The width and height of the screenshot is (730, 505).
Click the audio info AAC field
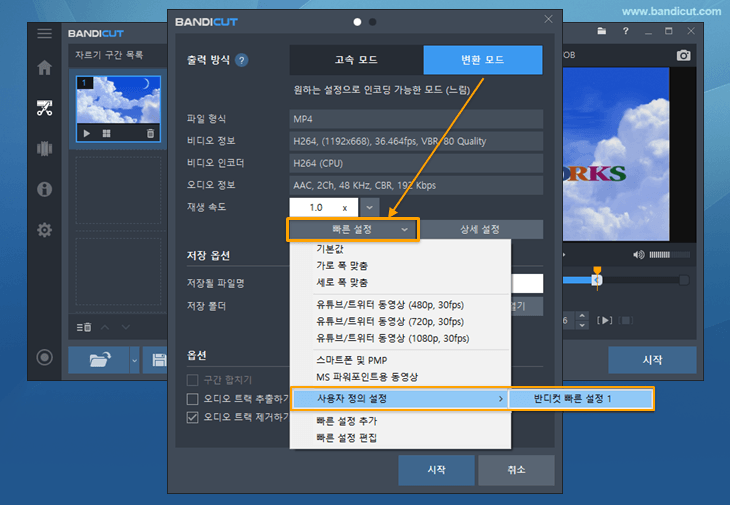point(416,185)
